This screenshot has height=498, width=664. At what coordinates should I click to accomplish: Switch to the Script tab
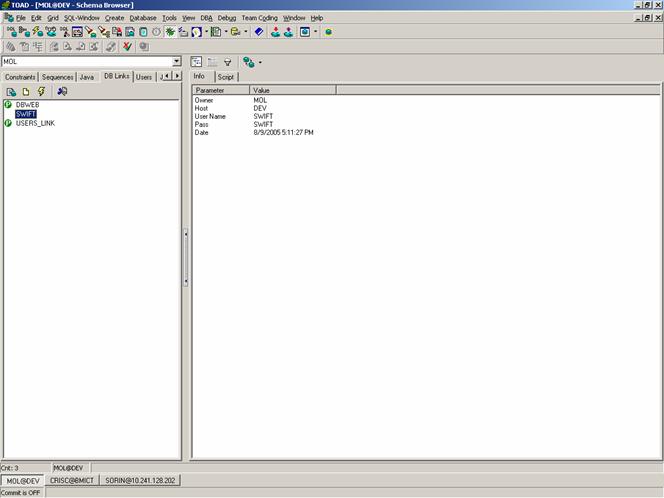[226, 76]
